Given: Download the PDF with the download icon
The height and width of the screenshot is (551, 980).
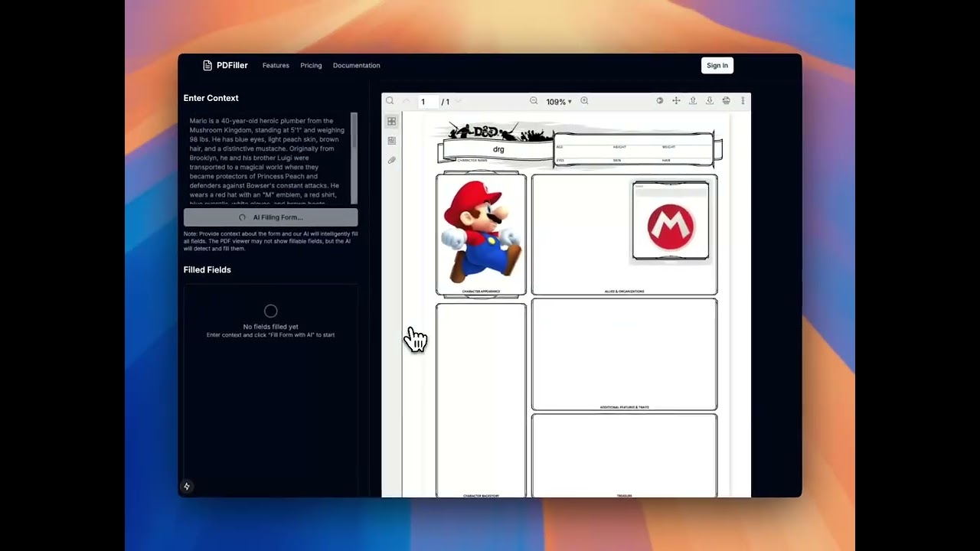Looking at the screenshot, I should (x=710, y=101).
